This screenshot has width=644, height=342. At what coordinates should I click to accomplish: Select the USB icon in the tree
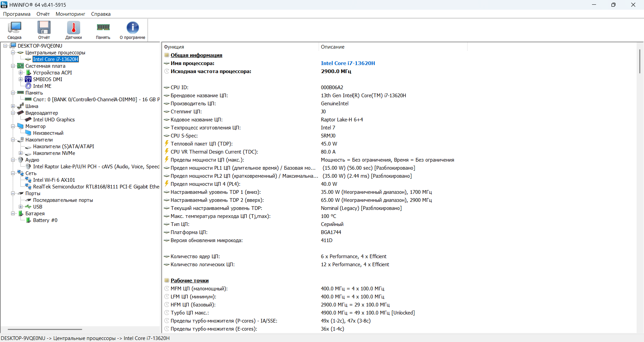pyautogui.click(x=28, y=207)
